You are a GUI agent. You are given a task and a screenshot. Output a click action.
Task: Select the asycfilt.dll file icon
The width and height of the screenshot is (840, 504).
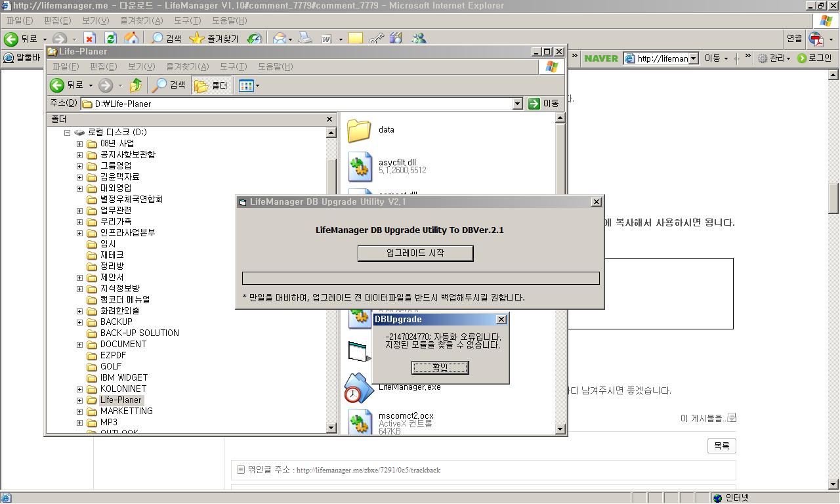(360, 166)
